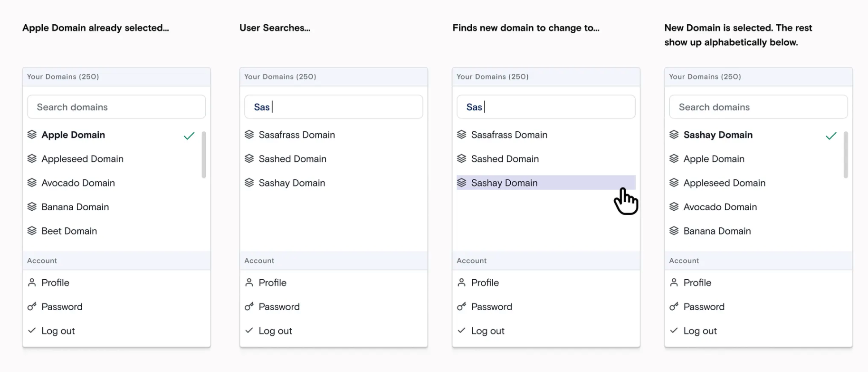The image size is (868, 372).
Task: Click the green checkmark beside bold Sashay Domain
Action: [831, 136]
